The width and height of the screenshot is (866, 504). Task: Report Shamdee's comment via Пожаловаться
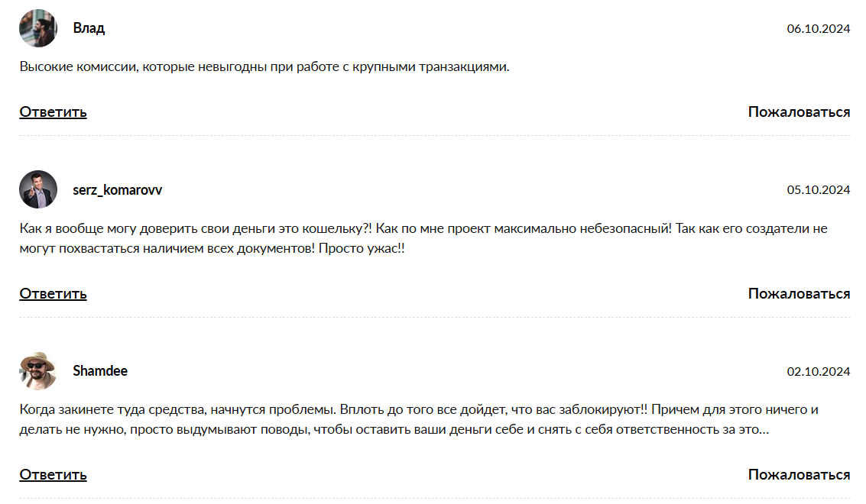tap(800, 475)
